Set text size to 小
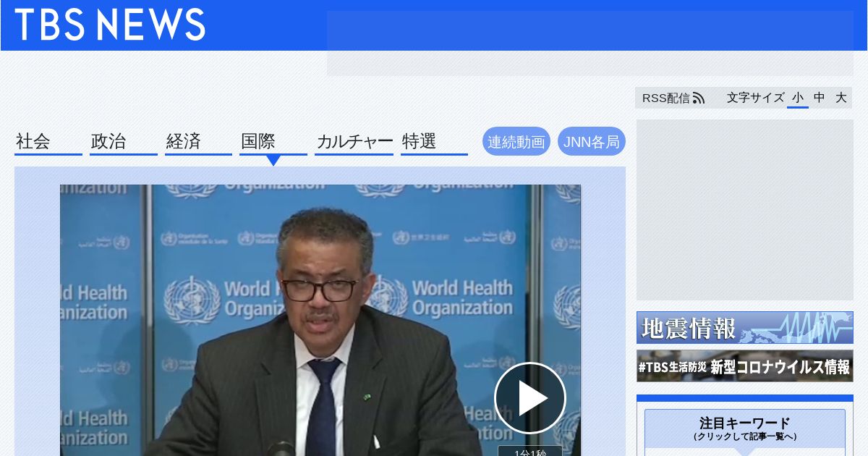Viewport: 868px width, 456px height. 797,98
